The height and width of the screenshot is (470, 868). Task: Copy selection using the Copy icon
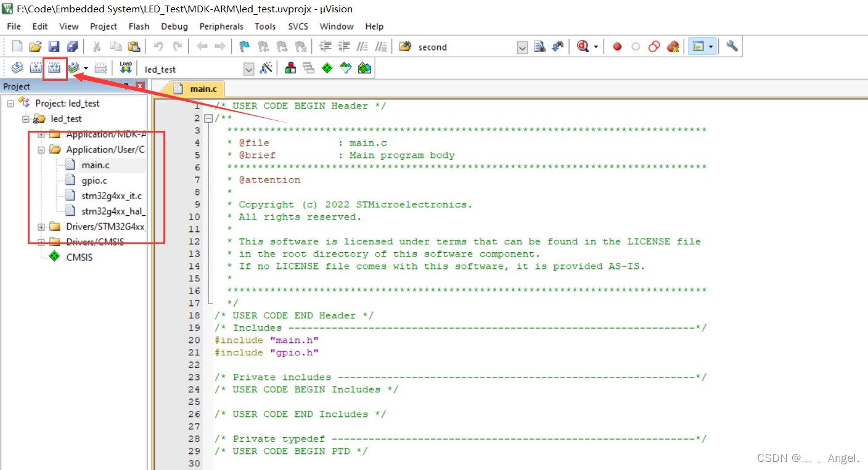(115, 46)
